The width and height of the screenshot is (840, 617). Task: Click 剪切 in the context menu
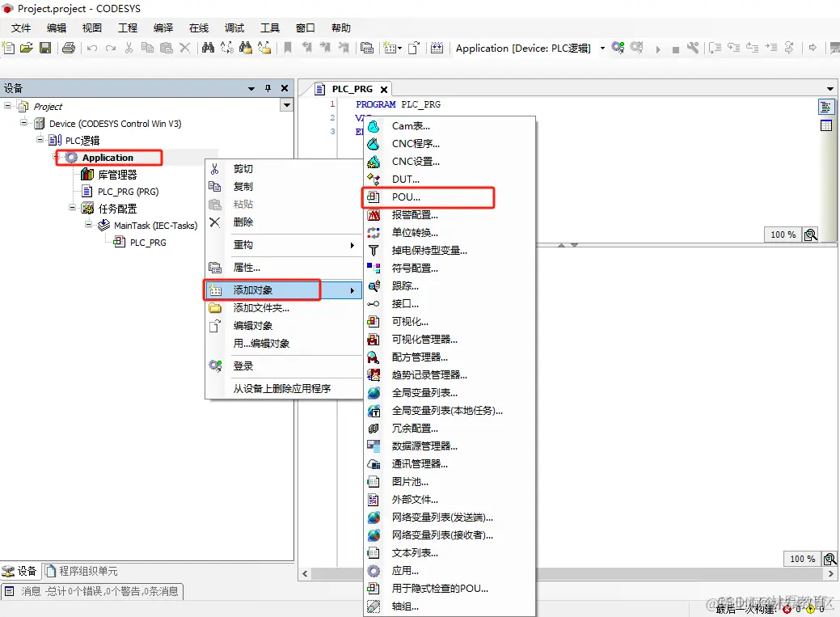pos(284,169)
